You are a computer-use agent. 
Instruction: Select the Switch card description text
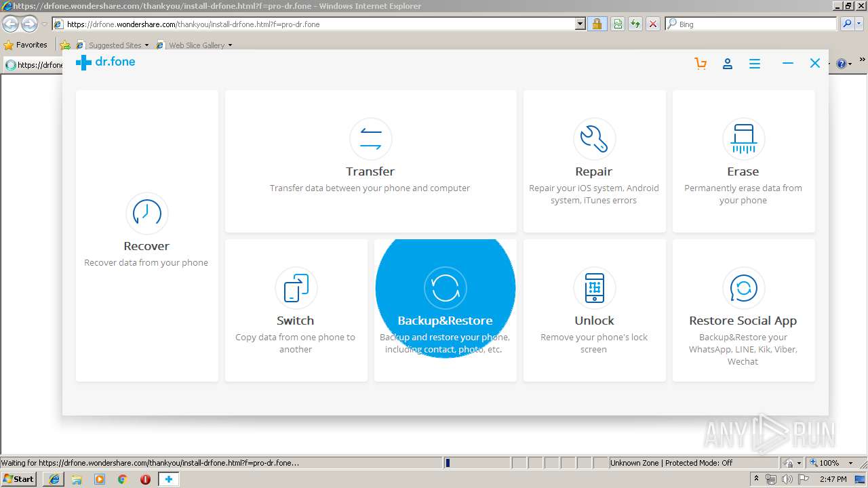pyautogui.click(x=296, y=344)
